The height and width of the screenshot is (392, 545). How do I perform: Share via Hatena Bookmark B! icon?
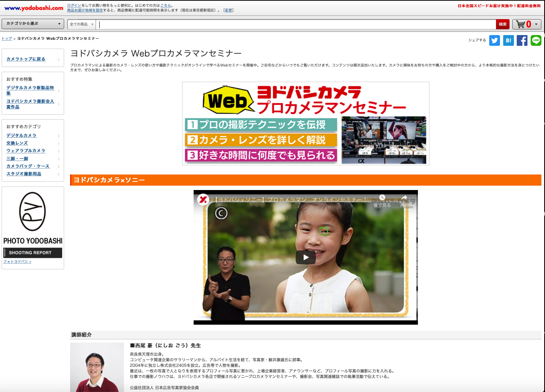coord(508,40)
